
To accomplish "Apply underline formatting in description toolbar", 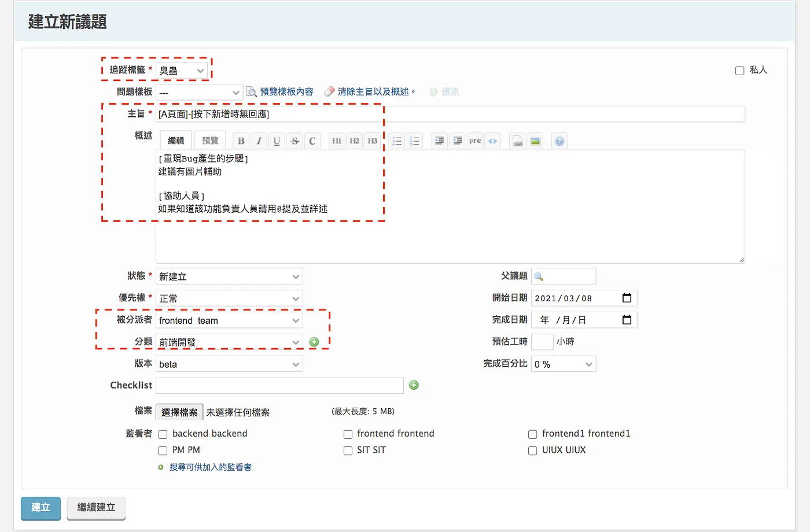I will click(277, 141).
